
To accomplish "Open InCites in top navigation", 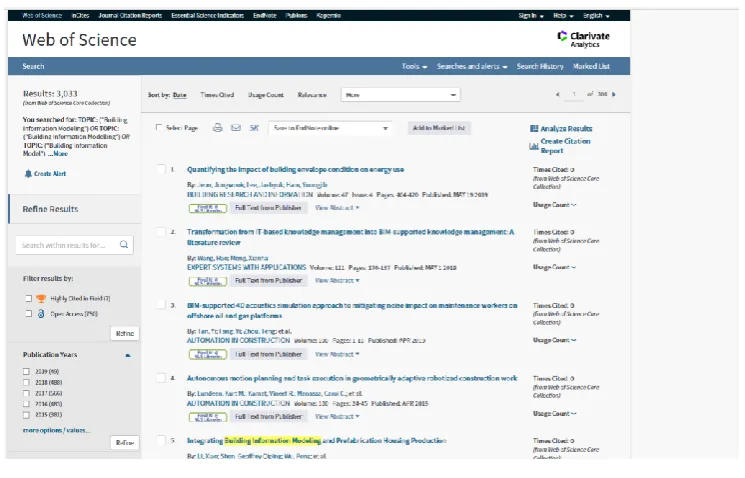I will coord(80,16).
